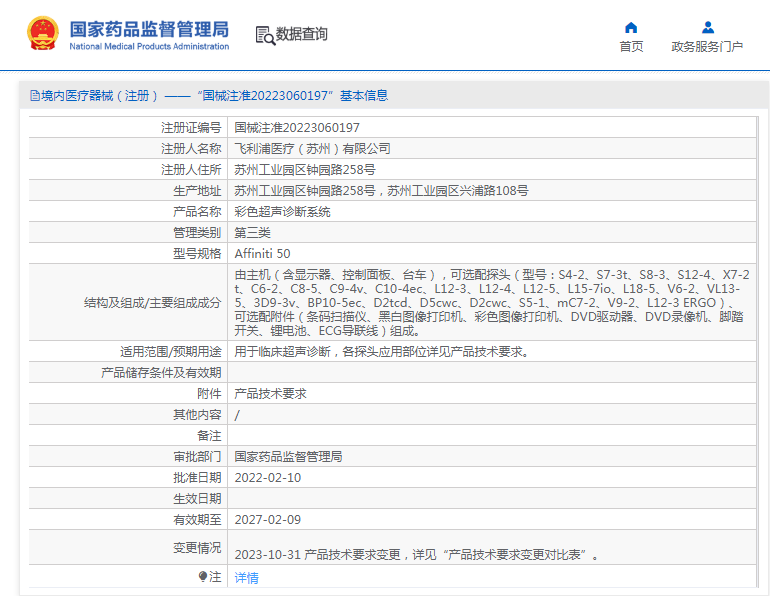The height and width of the screenshot is (596, 770).
Task: Click management class value 第三类
Action: tap(252, 233)
